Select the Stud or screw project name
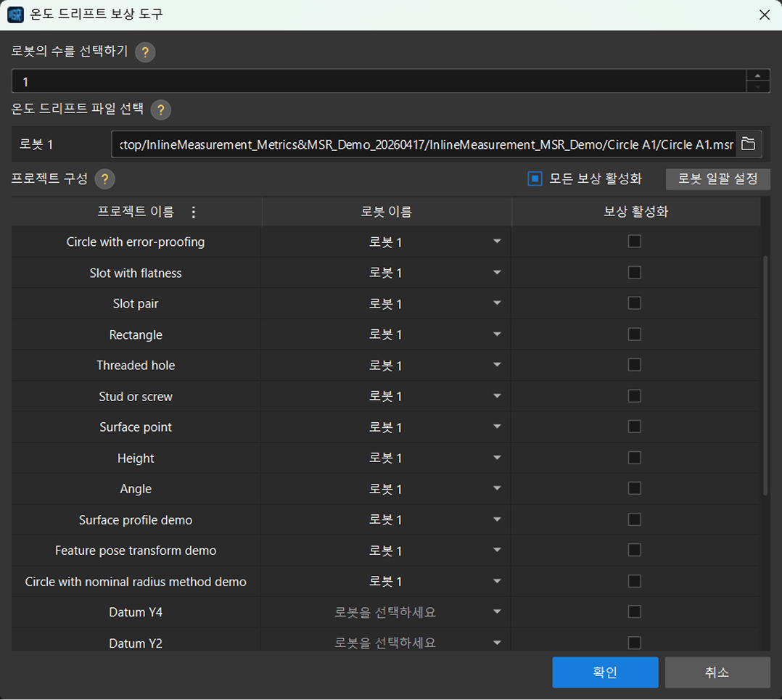The height and width of the screenshot is (700, 782). tap(136, 396)
